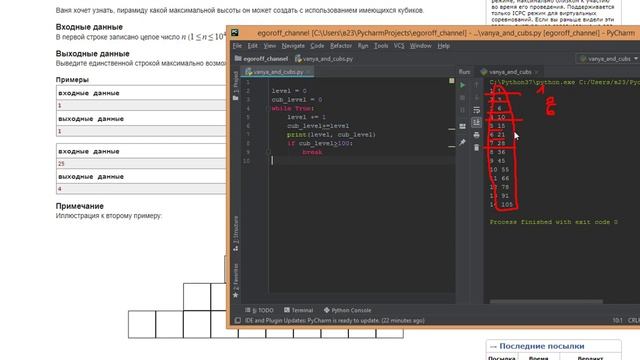Pin the Run tab with the pin icon
Viewport: 640px width, 360px height.
(462, 142)
